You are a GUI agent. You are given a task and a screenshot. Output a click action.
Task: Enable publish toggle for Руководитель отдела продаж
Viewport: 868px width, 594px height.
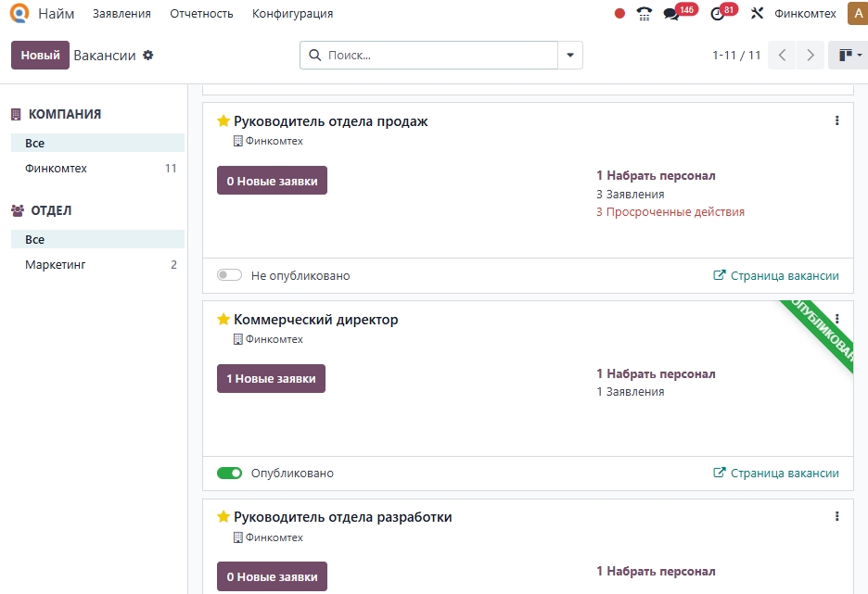tap(229, 275)
